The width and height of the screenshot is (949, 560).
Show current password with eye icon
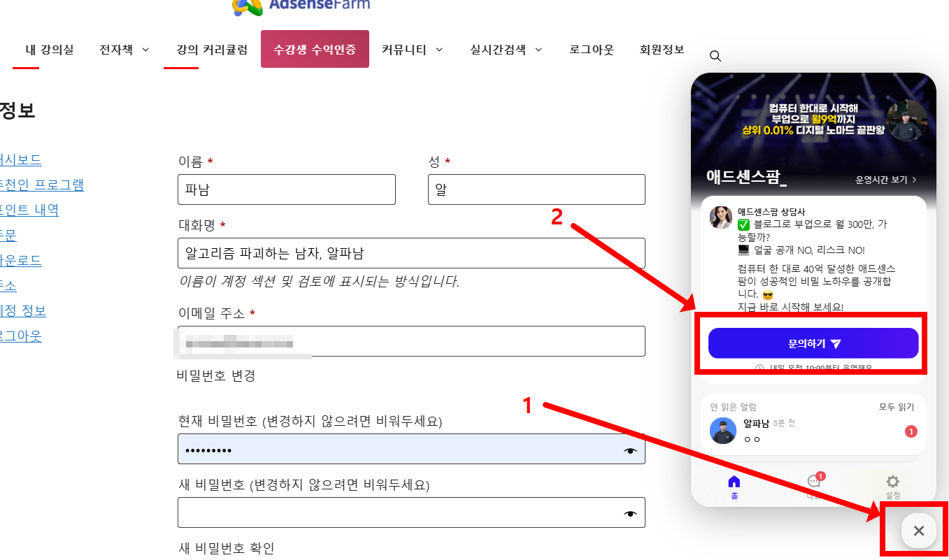pyautogui.click(x=631, y=451)
